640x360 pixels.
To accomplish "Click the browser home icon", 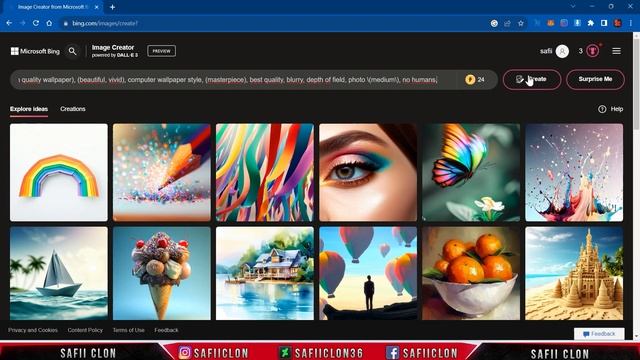I will tap(49, 23).
